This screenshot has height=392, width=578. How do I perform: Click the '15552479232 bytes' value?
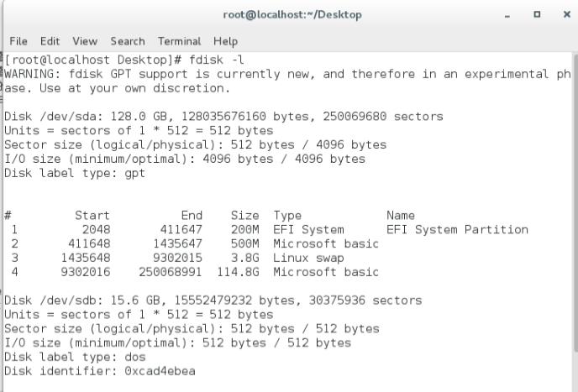click(234, 301)
